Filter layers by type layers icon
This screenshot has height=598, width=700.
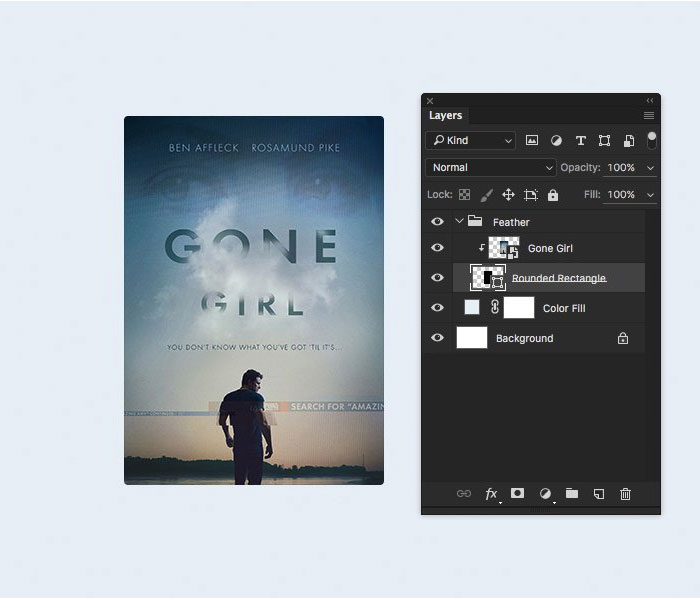coord(580,141)
